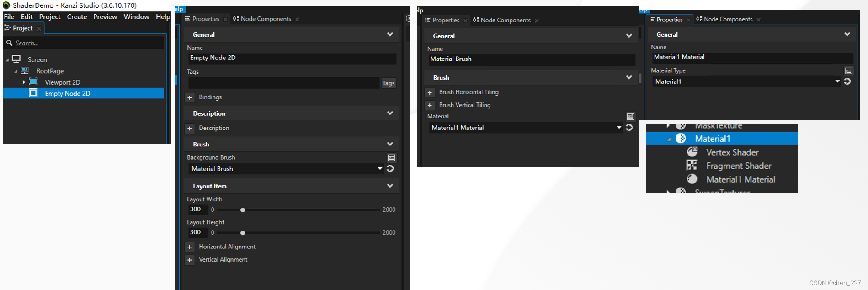Open the Material Type resource picker icon

point(848,70)
